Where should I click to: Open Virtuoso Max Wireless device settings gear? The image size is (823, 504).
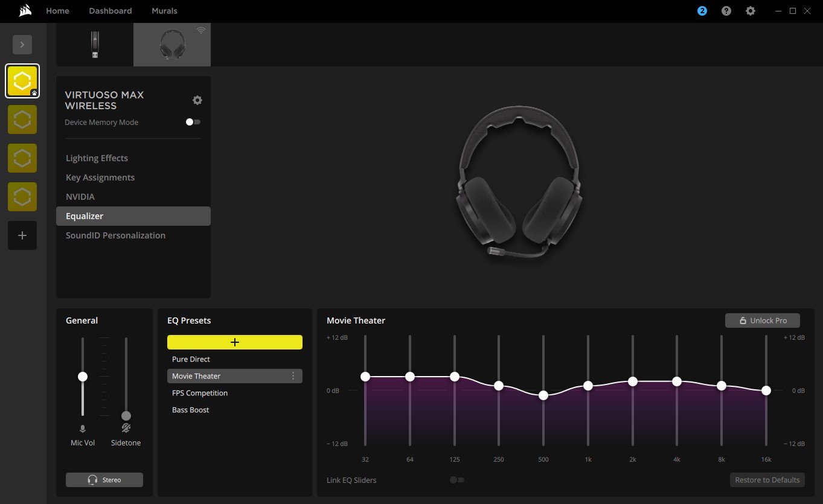click(x=197, y=100)
